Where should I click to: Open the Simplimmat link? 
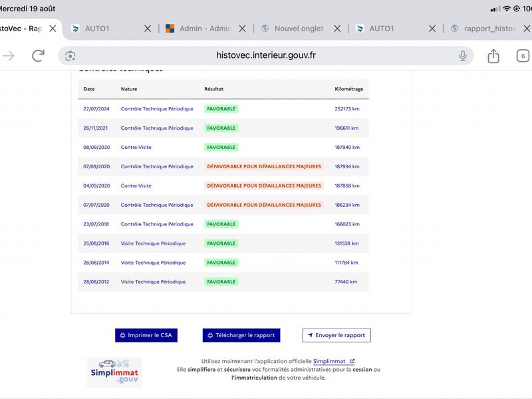pos(334,361)
